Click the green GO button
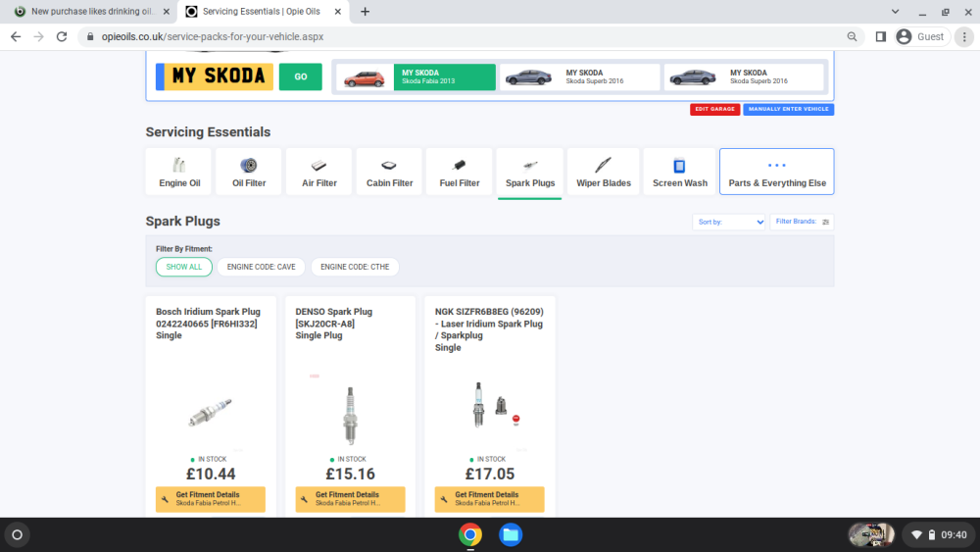Screen dimensions: 980x552 301,76
